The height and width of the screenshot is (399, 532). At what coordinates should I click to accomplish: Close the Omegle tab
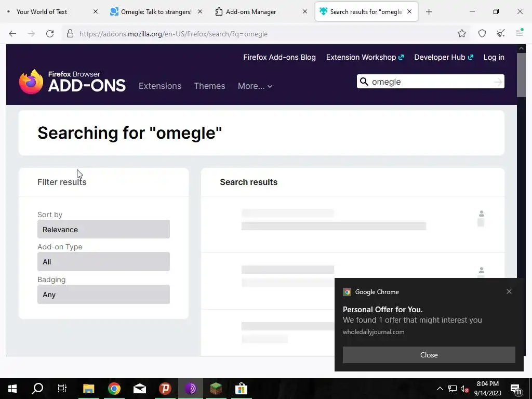coord(200,11)
